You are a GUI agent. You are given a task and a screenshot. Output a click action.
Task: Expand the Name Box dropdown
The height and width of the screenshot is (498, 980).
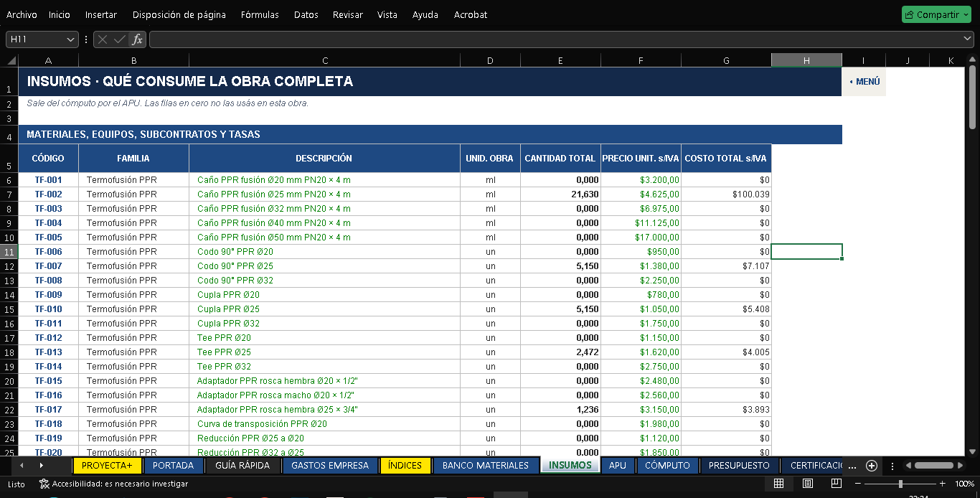[70, 39]
